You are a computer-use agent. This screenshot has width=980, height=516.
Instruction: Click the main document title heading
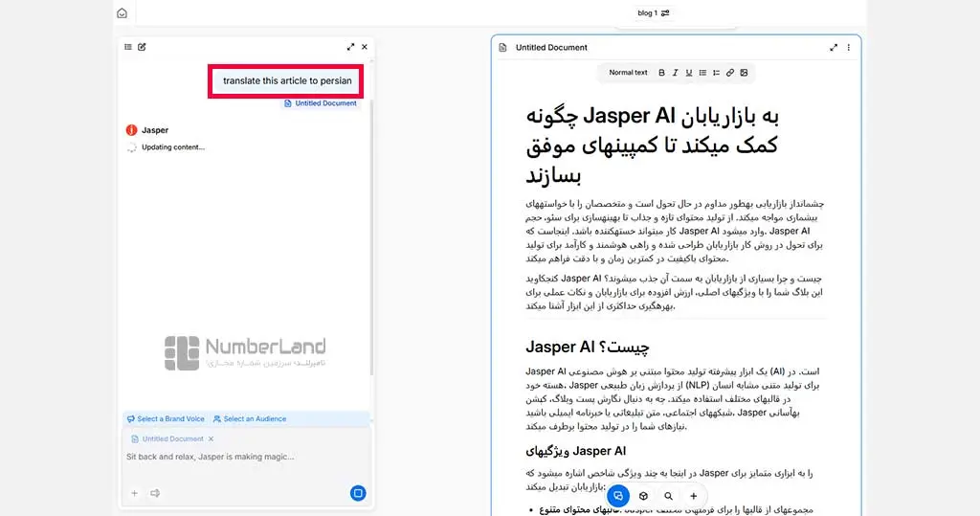click(653, 146)
